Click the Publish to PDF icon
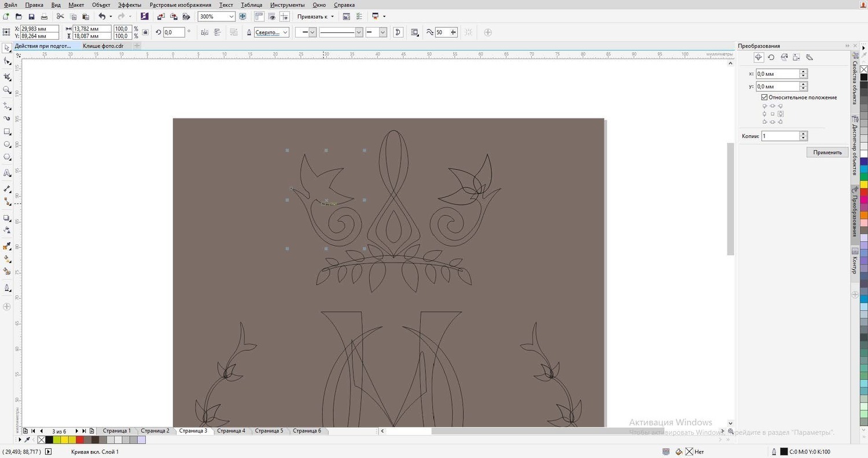 186,17
